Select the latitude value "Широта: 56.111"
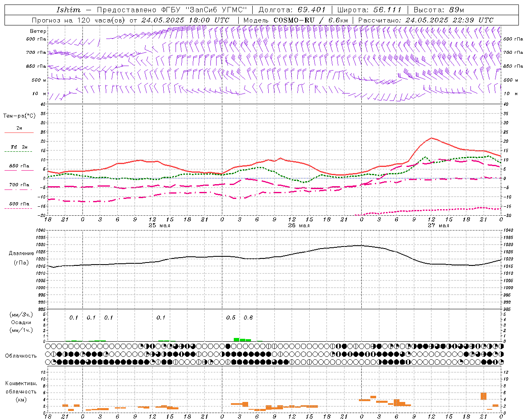Viewport: 525px width, 420px height. 370,10
